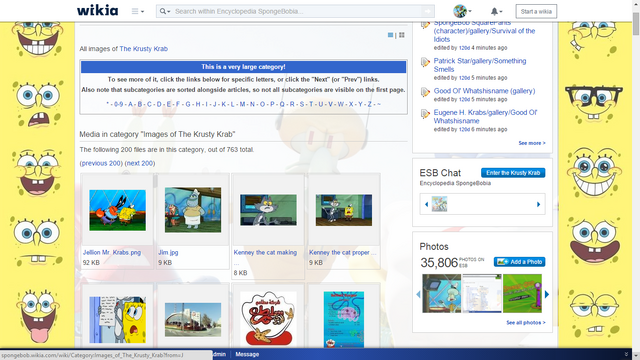Open the notifications bell menu
Image resolution: width=640 pixels, height=360 pixels.
[x=496, y=11]
